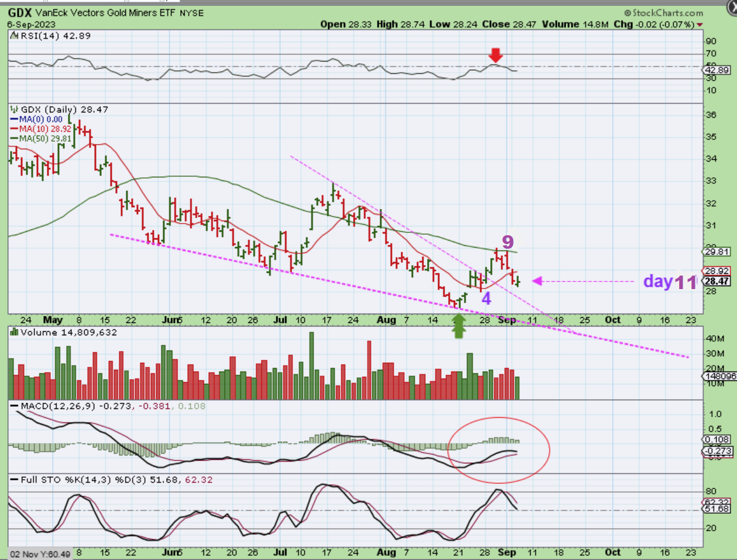Click the 40M label on the volume axis

pos(715,338)
